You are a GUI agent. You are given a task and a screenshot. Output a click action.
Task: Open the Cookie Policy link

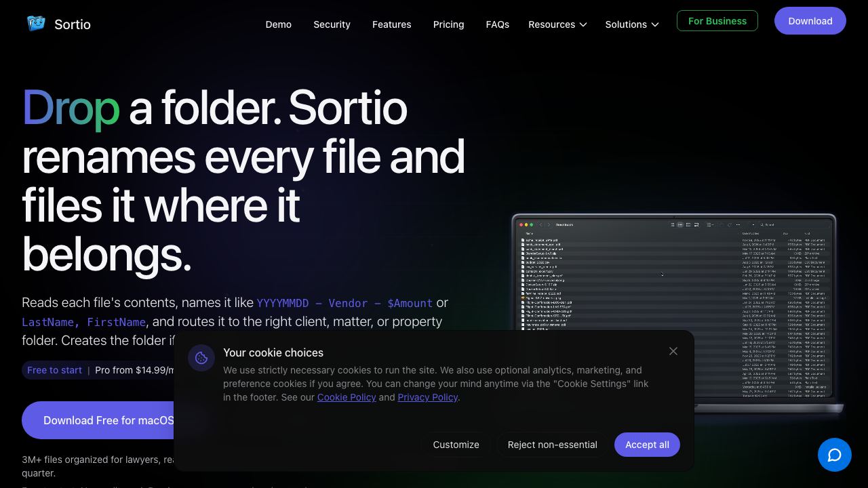(x=347, y=397)
